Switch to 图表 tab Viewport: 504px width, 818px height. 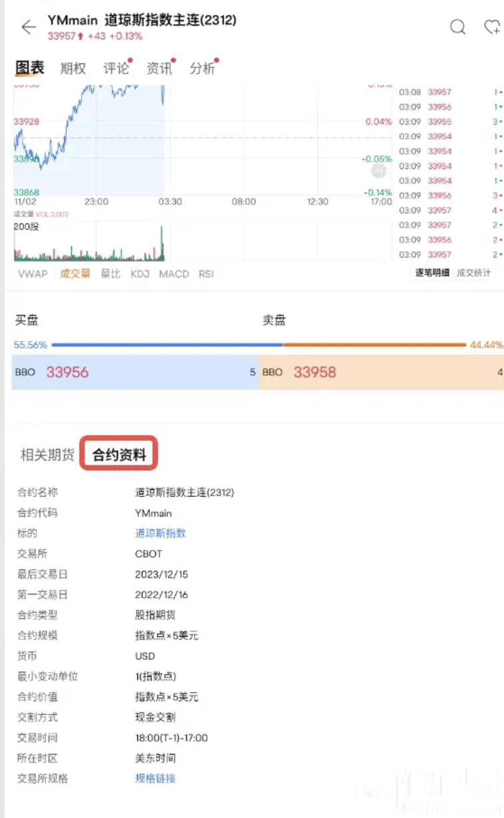29,67
